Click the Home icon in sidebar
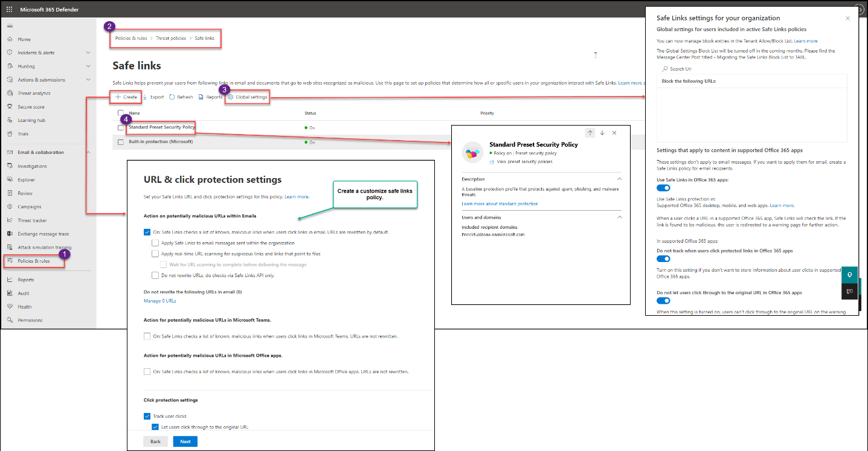The height and width of the screenshot is (451, 868). pos(10,39)
